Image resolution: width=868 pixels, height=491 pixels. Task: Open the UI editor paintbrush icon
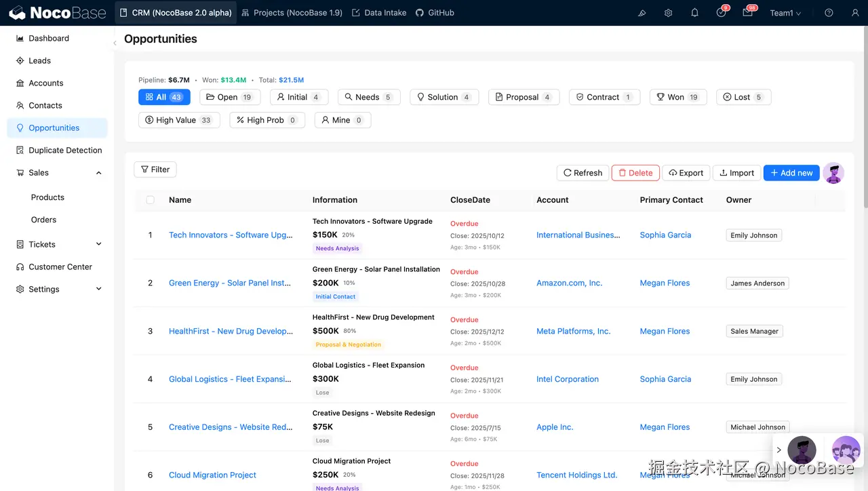(x=642, y=13)
